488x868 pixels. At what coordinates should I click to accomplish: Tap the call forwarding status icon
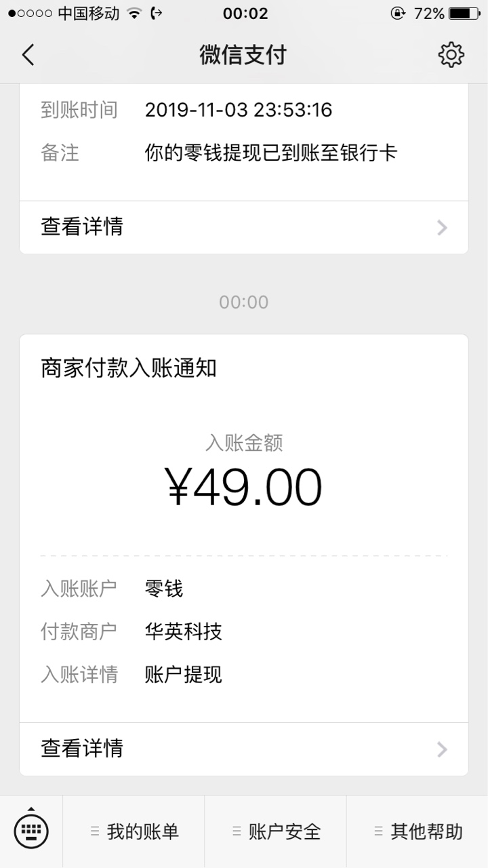point(157,14)
